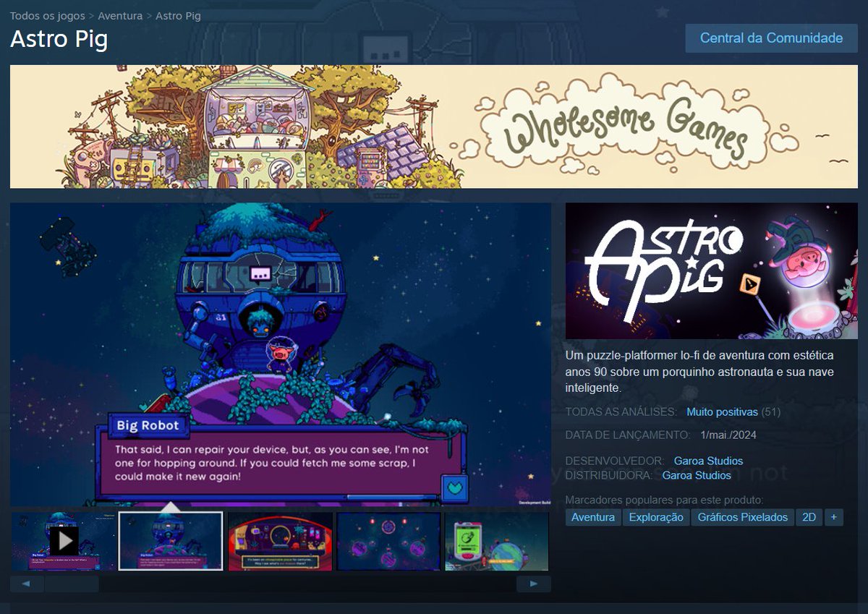868x614 pixels.
Task: Select the Gráficos Pixelados tag
Action: tap(742, 517)
